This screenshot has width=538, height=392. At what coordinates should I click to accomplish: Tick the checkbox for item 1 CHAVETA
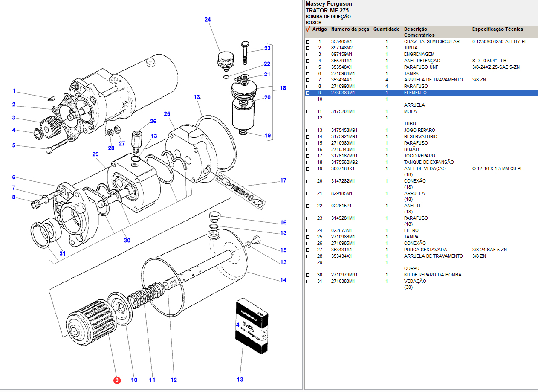[308, 42]
